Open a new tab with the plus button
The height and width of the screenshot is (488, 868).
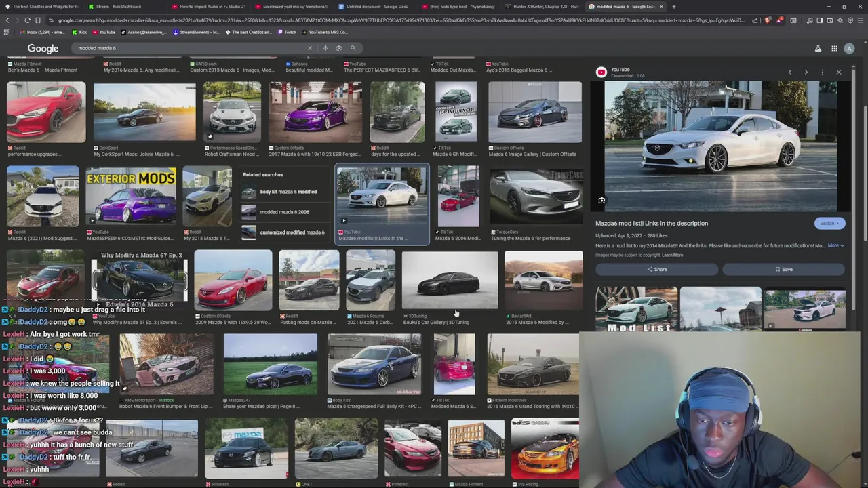(673, 7)
